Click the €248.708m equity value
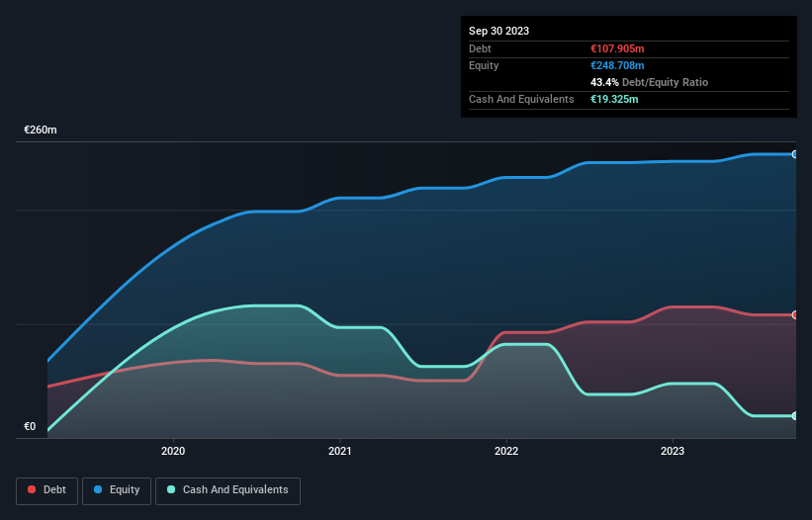Image resolution: width=812 pixels, height=520 pixels. (617, 65)
